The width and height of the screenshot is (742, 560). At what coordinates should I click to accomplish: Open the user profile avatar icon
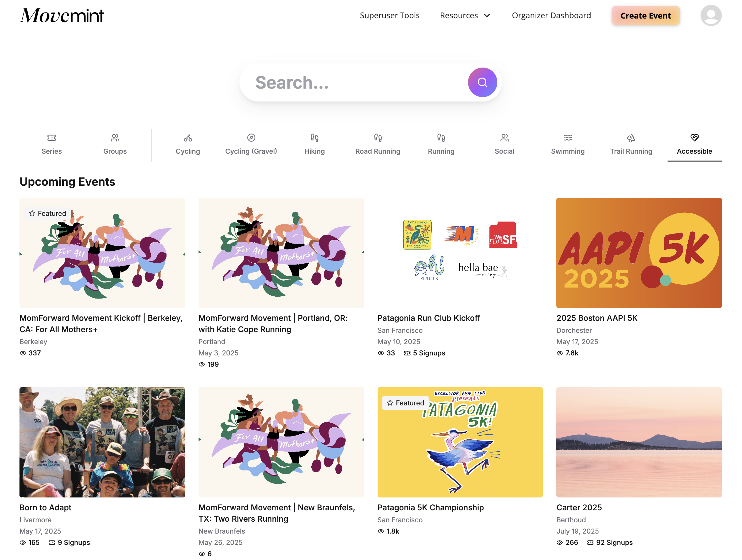[x=711, y=15]
